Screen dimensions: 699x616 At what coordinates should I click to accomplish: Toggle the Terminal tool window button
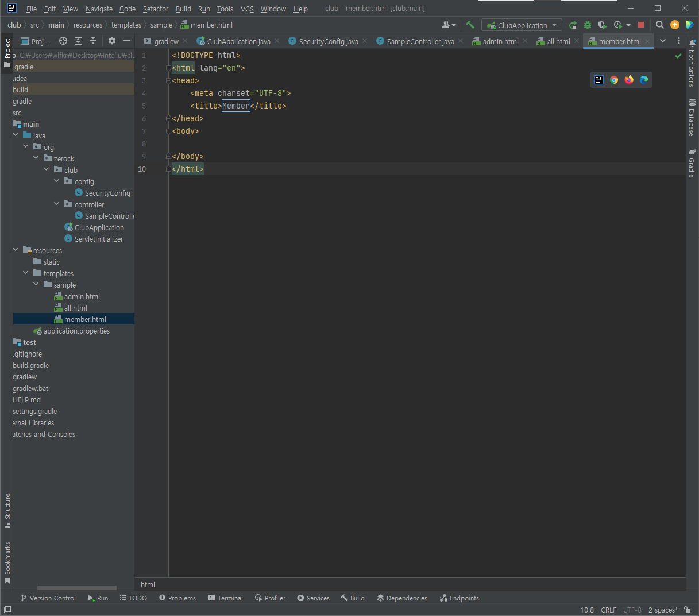point(226,598)
